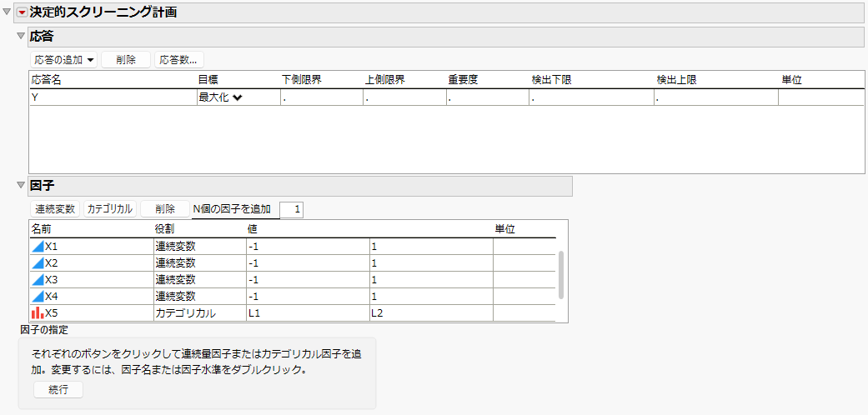868x415 pixels.
Task: Click the 続行 button
Action: (58, 389)
